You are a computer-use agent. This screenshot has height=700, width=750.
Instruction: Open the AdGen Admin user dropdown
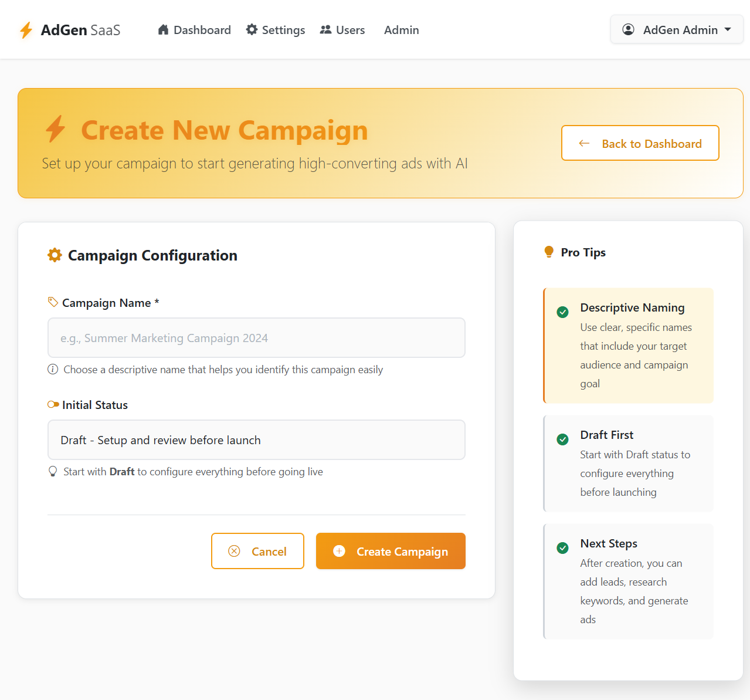point(677,29)
